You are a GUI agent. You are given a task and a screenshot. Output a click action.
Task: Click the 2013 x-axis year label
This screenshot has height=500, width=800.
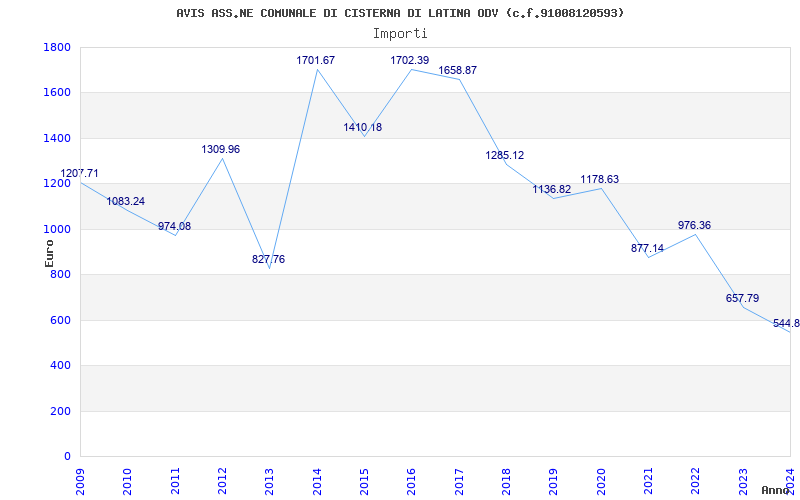(x=269, y=482)
